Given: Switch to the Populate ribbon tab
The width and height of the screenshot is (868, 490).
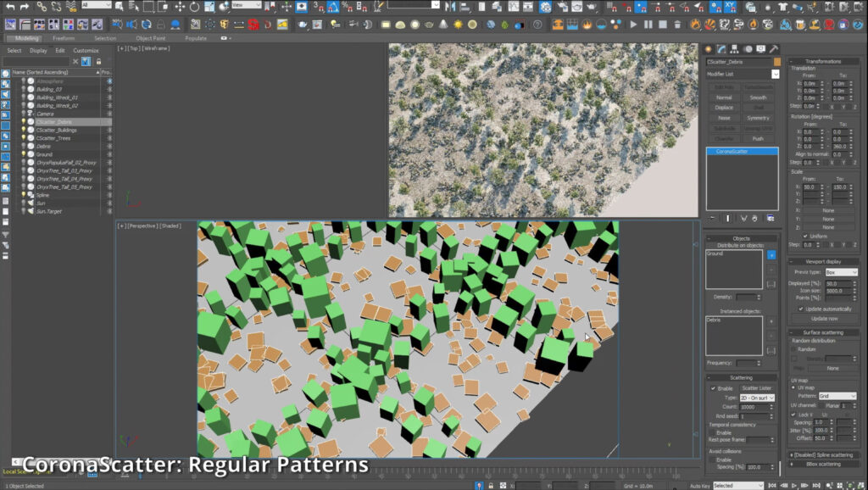Looking at the screenshot, I should (196, 38).
